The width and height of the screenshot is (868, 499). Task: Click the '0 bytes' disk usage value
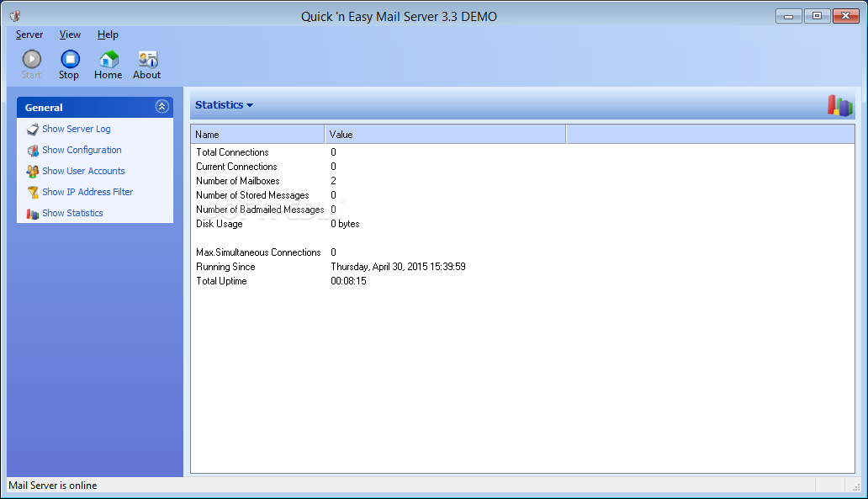coord(345,225)
